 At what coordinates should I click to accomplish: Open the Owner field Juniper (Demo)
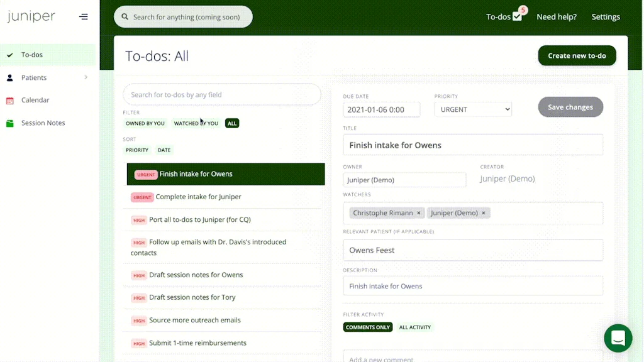[404, 180]
